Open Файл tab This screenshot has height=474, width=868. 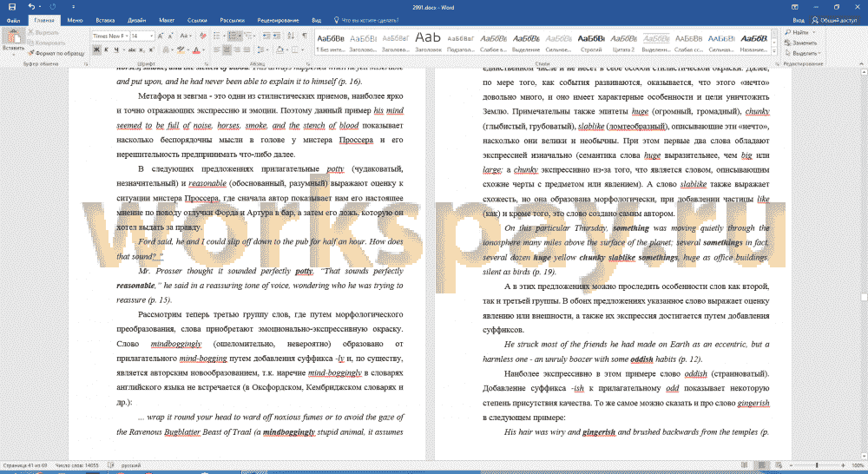[13, 21]
